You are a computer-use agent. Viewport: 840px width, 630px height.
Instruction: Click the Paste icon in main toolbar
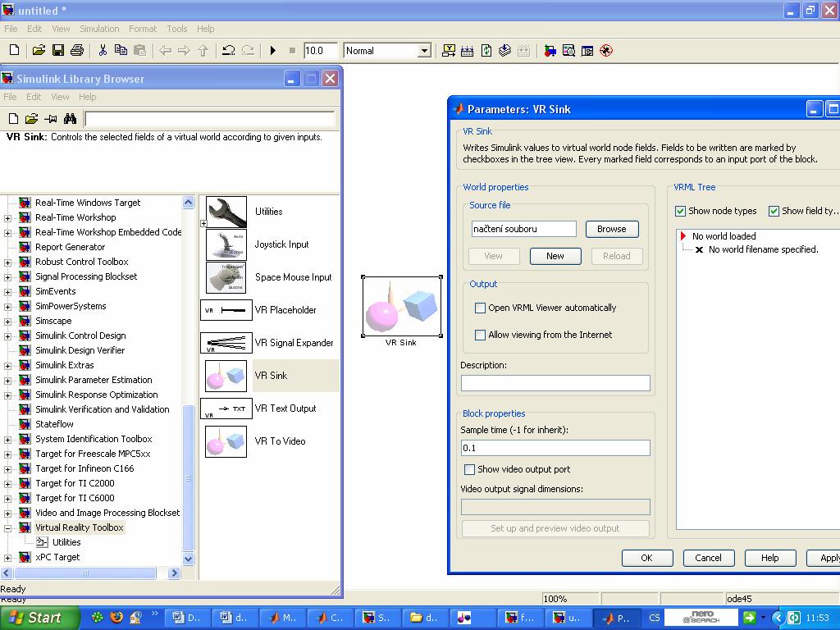tap(139, 50)
